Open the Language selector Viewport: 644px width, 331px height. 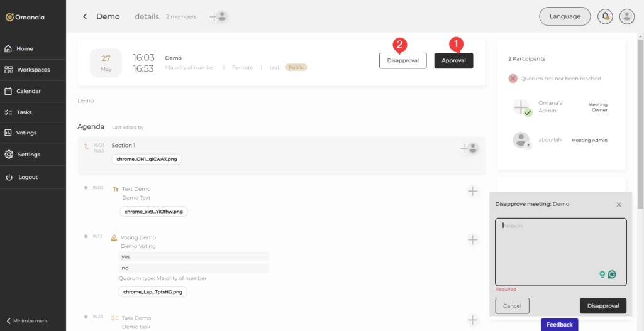point(565,16)
